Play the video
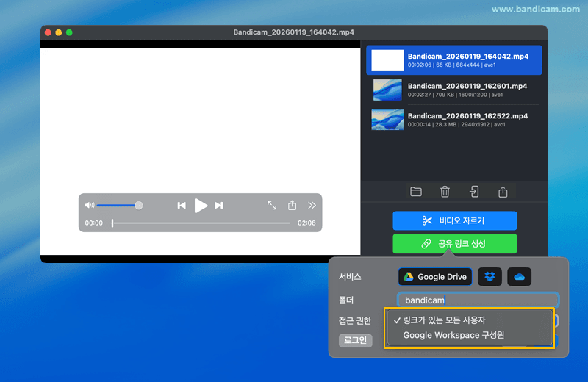The image size is (588, 382). 201,206
